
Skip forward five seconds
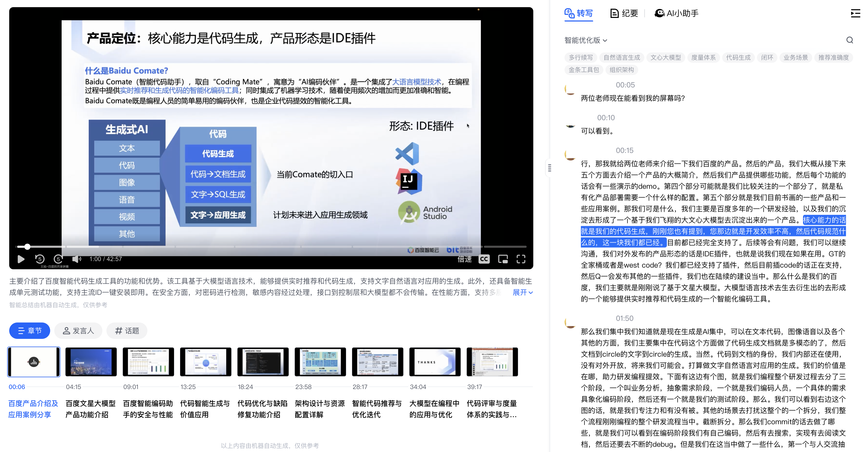click(58, 259)
